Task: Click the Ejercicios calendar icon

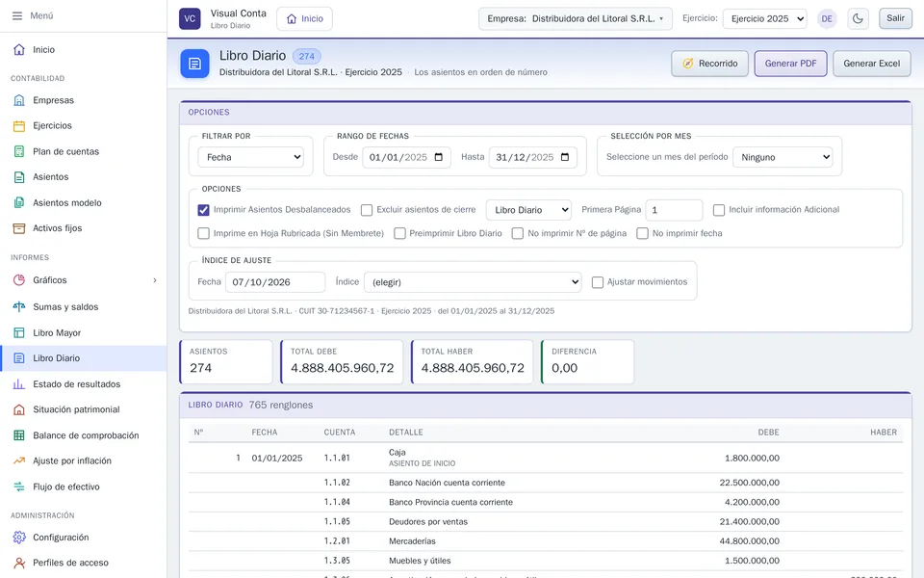Action: coord(19,125)
